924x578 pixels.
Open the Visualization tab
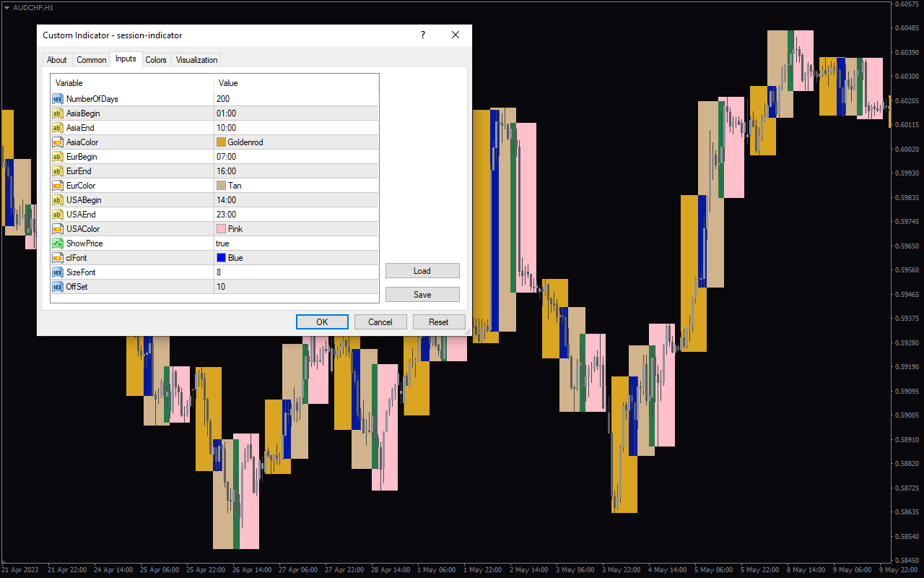[196, 60]
